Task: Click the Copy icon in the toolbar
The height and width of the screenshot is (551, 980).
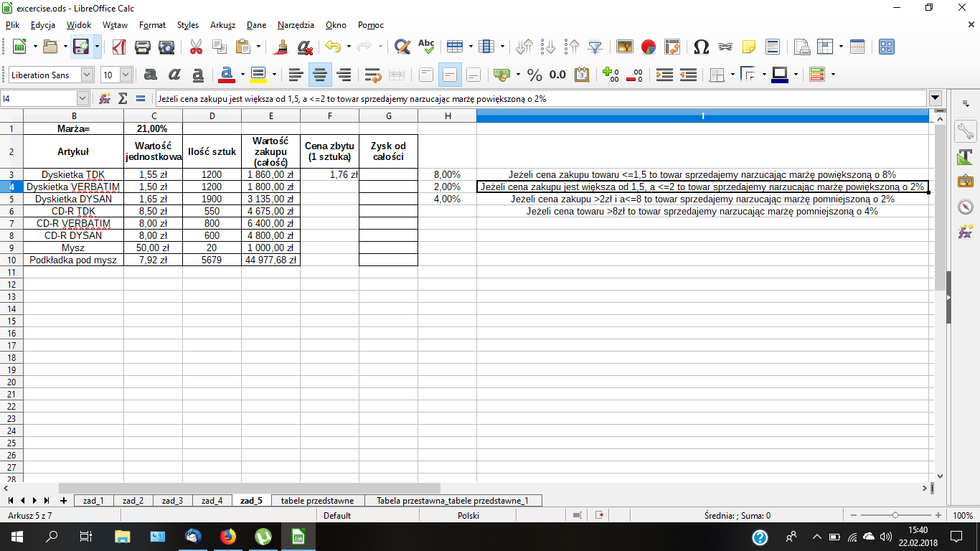Action: [x=219, y=47]
